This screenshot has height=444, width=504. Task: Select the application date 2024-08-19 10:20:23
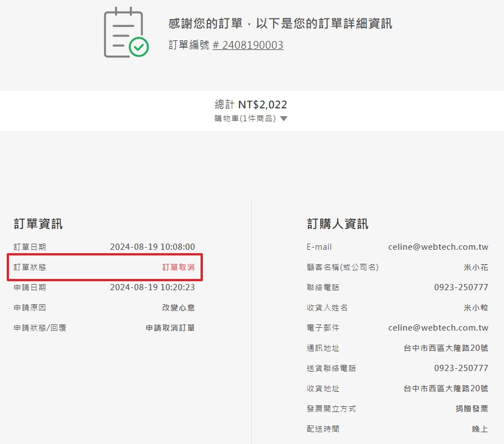pyautogui.click(x=152, y=287)
